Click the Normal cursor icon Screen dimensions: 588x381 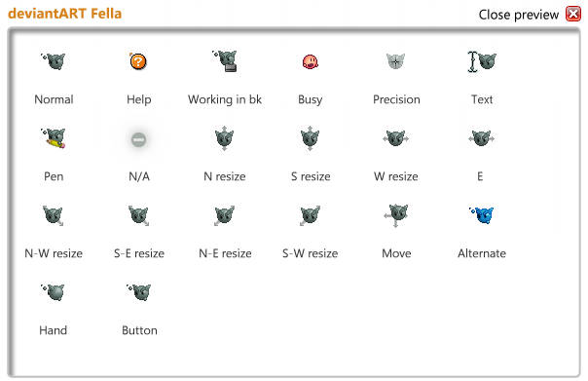(x=54, y=61)
